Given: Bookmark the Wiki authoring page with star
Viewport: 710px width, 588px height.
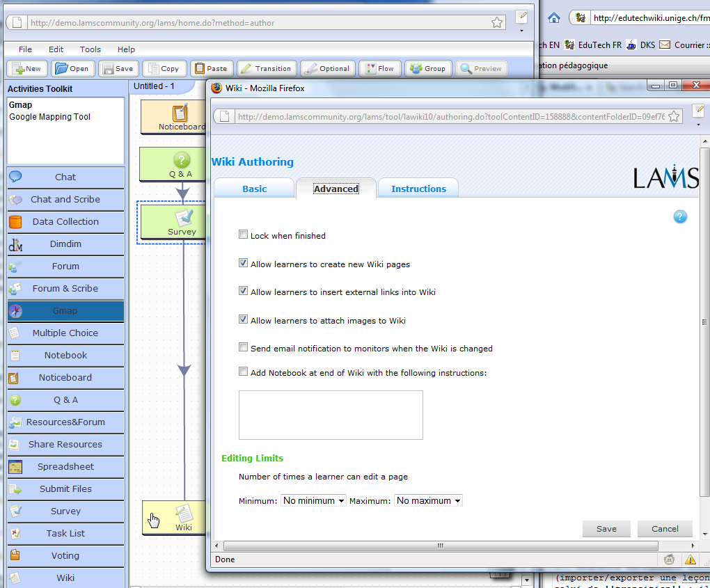Looking at the screenshot, I should (674, 117).
